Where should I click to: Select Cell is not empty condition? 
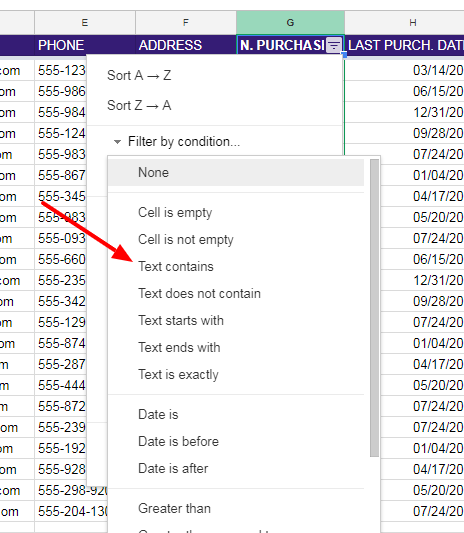point(236,240)
